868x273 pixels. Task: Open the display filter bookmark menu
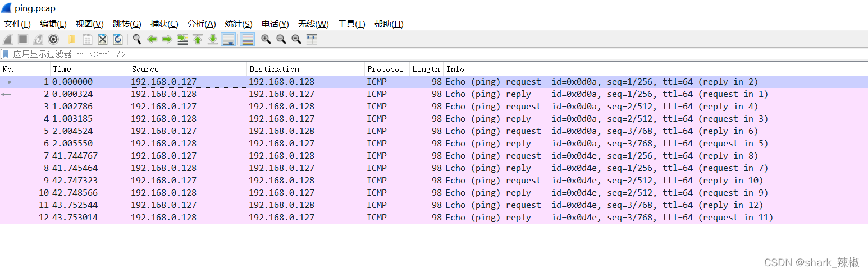pos(6,54)
